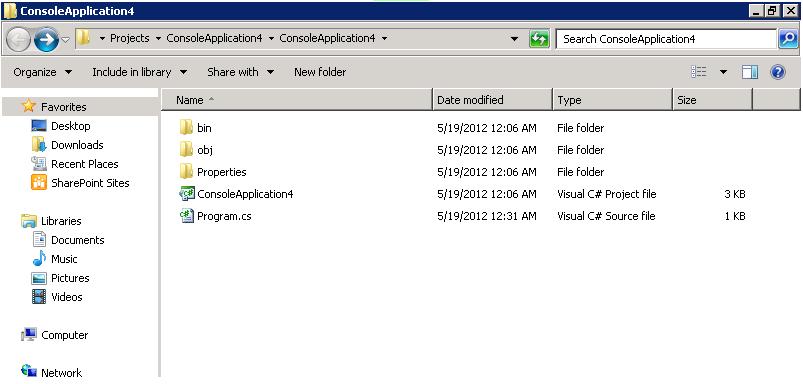
Task: Select the bin folder icon
Action: click(x=186, y=127)
